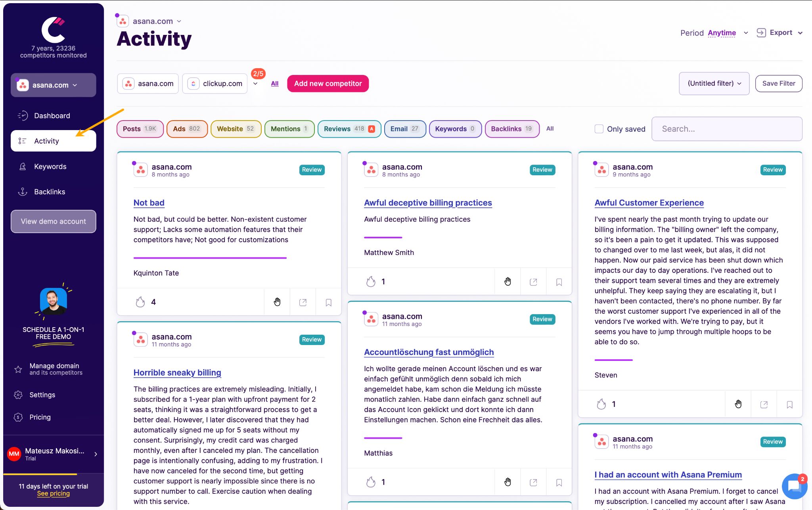Screen dimensions: 812x510
Task: Select the Ads 802 tab
Action: coord(186,128)
